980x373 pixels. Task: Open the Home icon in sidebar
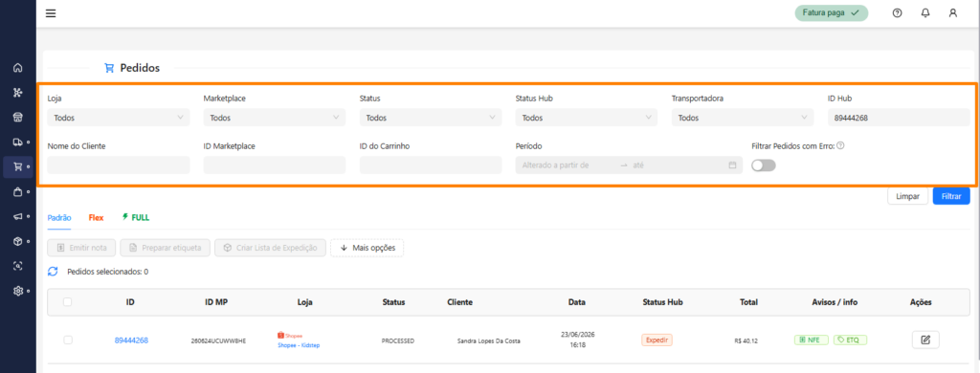(17, 68)
